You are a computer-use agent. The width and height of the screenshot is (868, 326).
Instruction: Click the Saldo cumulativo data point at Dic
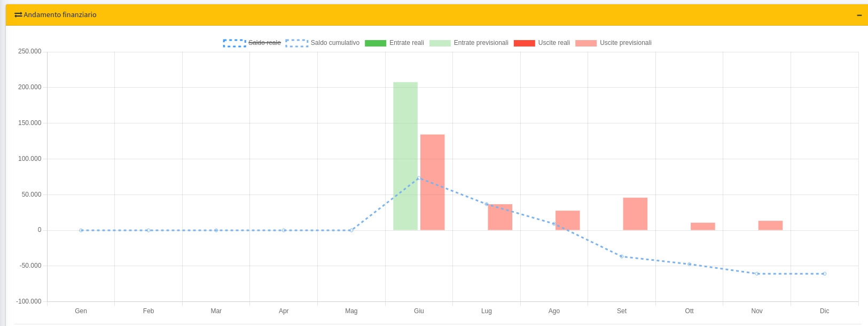(x=825, y=274)
